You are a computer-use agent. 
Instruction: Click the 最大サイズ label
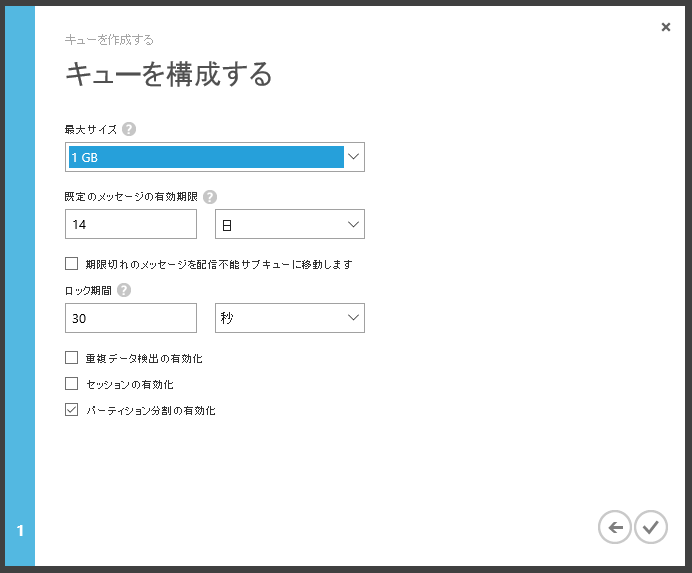pyautogui.click(x=90, y=130)
